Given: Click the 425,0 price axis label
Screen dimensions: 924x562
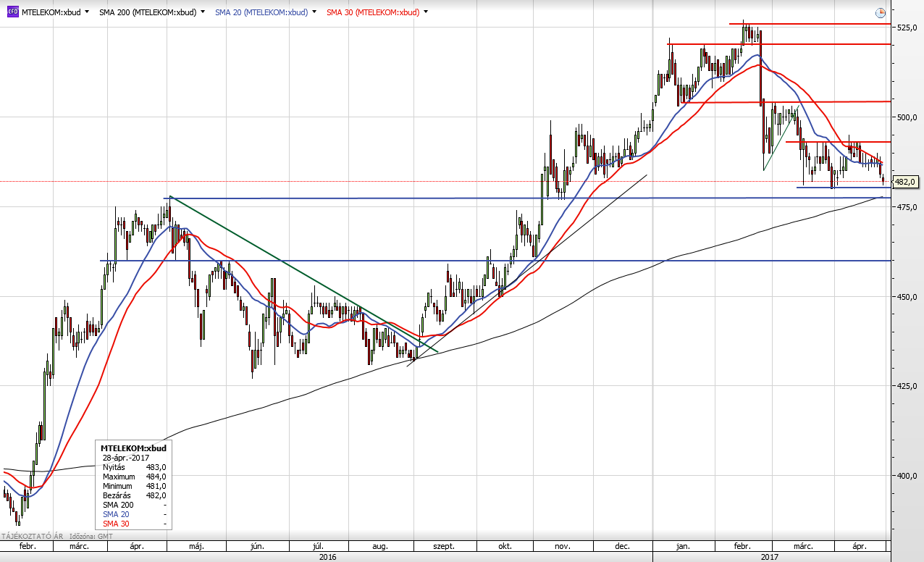Looking at the screenshot, I should click(908, 386).
